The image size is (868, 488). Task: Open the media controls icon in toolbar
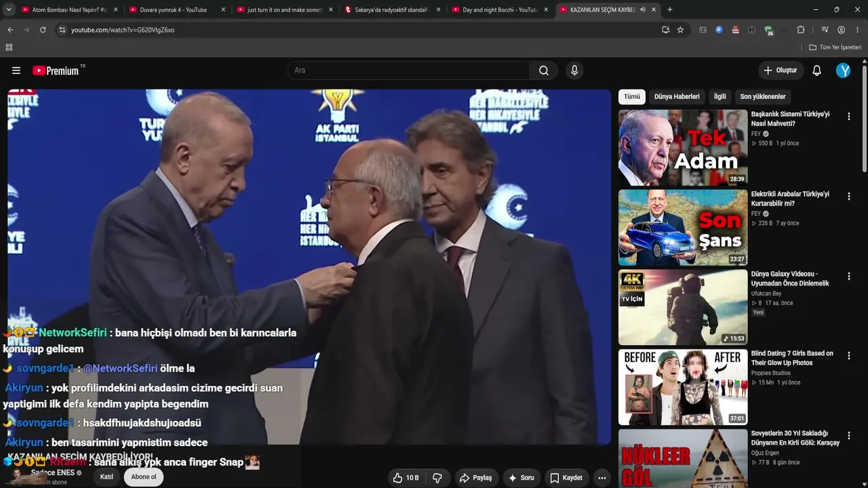point(825,30)
